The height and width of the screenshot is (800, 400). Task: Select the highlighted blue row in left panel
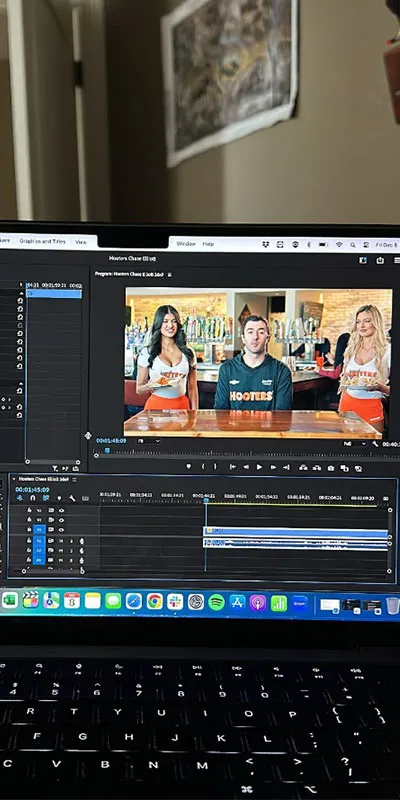tap(54, 293)
